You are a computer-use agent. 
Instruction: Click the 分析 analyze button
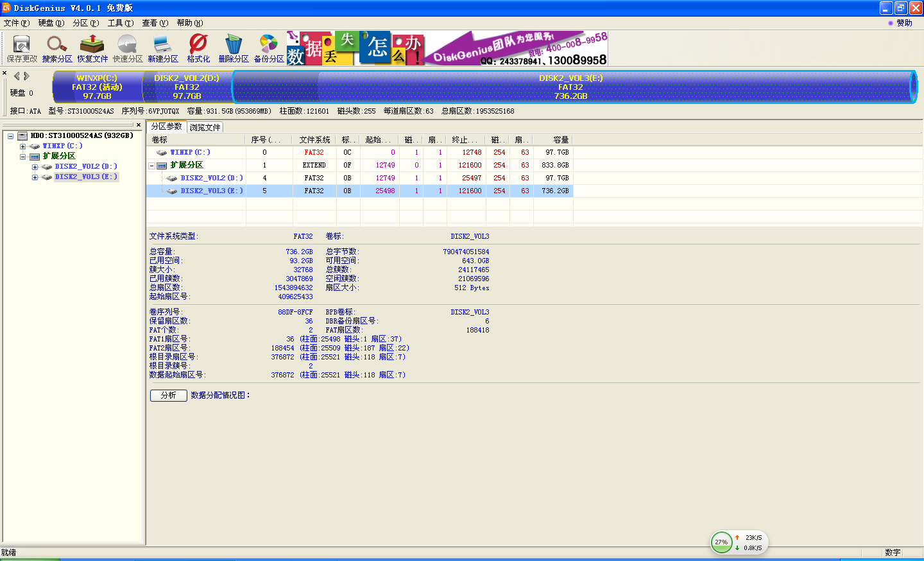click(x=168, y=395)
